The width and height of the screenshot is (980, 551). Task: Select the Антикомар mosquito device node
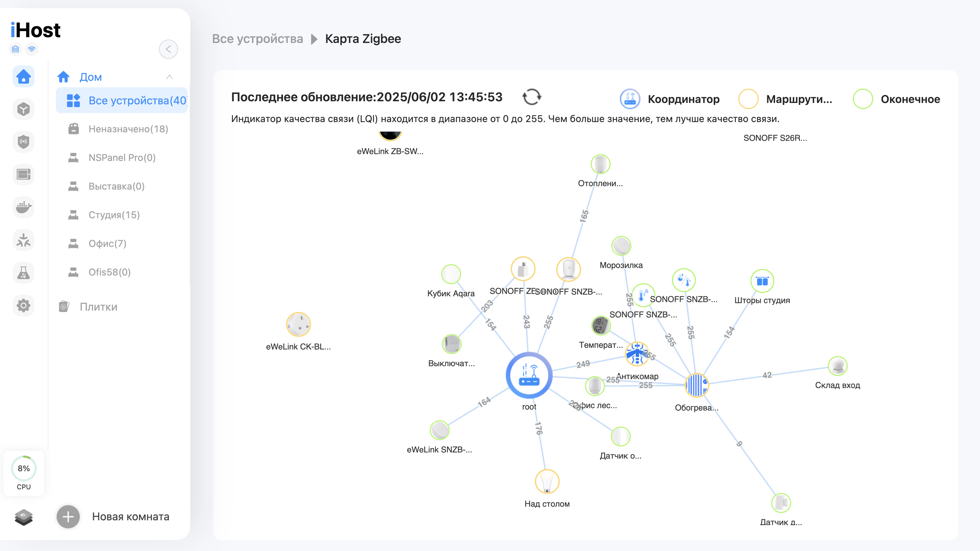pyautogui.click(x=637, y=354)
